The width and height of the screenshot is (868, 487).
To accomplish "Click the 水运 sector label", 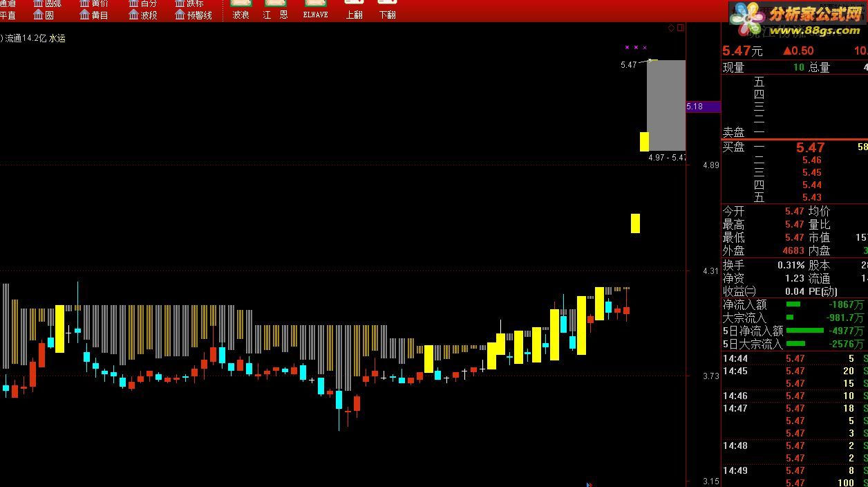I will 57,39.
